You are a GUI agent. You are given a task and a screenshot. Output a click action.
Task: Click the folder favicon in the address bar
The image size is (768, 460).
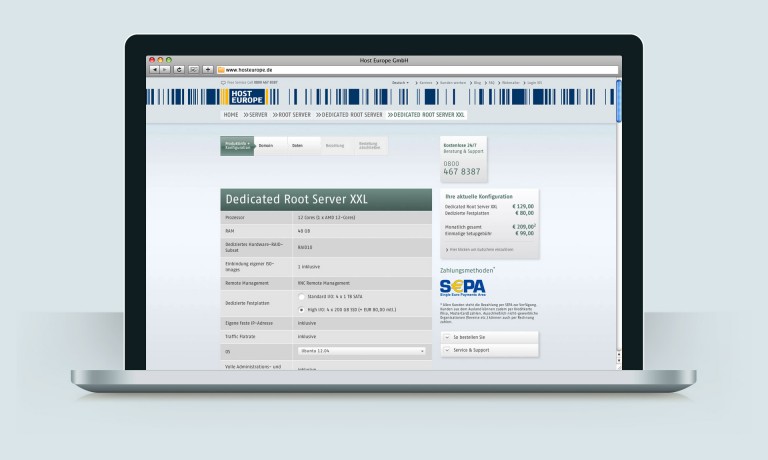click(x=221, y=70)
